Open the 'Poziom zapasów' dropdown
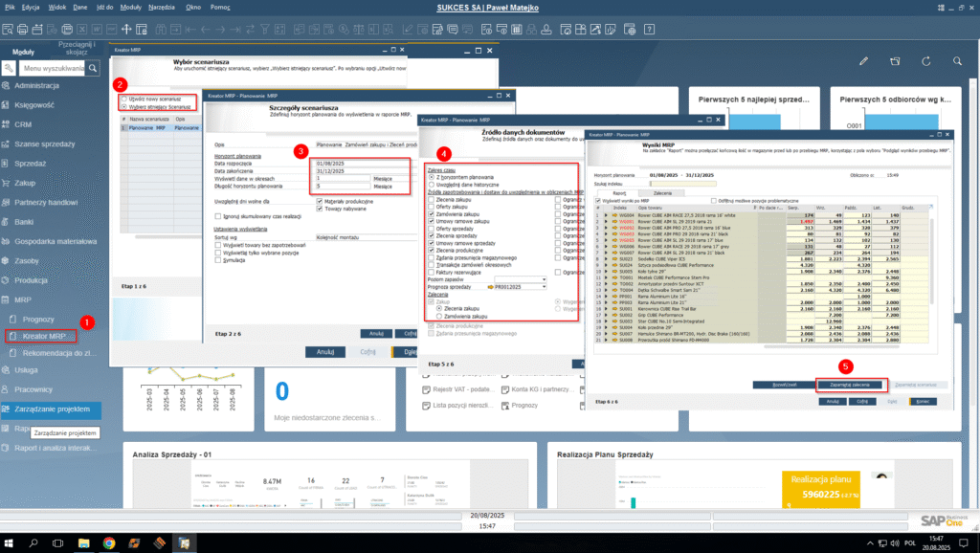The image size is (980, 553). click(x=544, y=279)
